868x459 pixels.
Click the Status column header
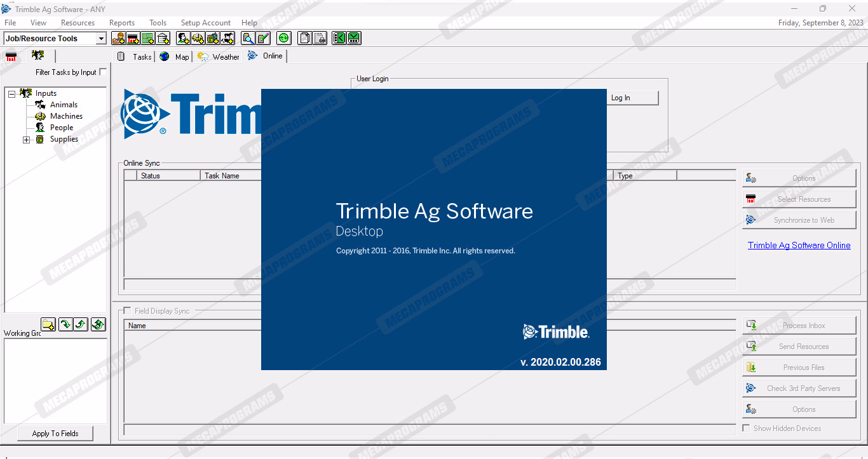click(168, 176)
